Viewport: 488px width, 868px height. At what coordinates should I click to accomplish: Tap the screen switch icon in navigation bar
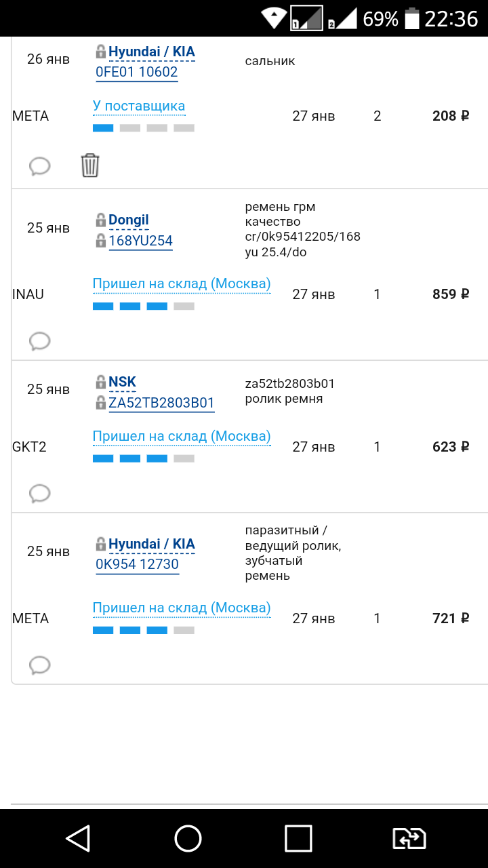click(409, 838)
